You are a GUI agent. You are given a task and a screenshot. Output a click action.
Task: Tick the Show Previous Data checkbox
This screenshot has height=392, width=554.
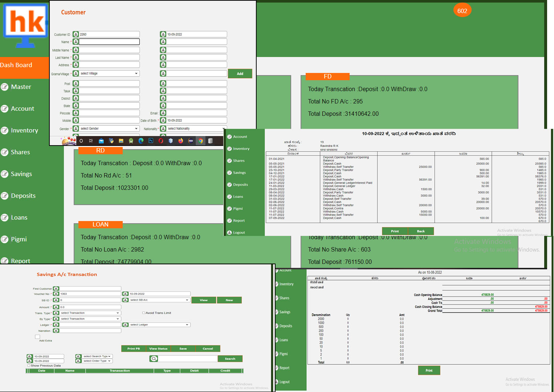29,366
